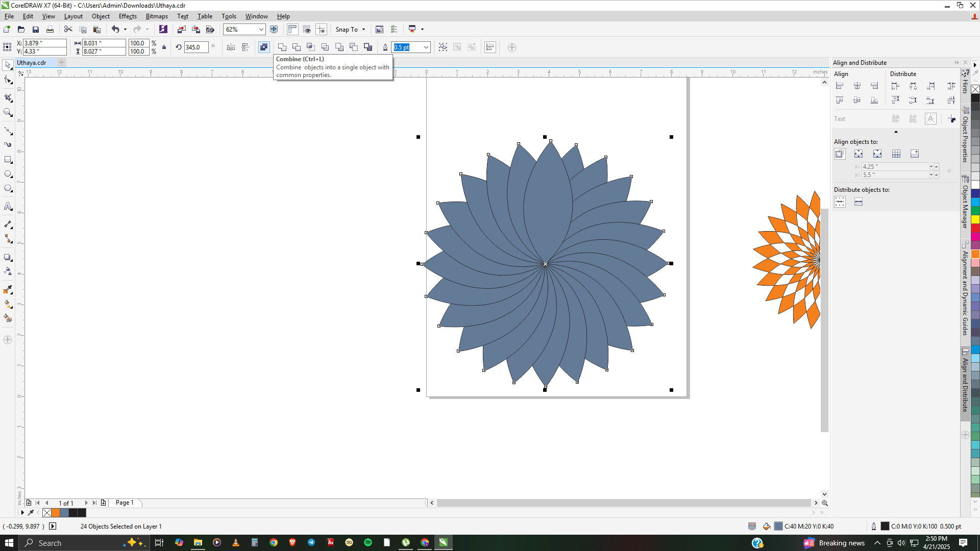Click the Mirror horizontally icon
The width and height of the screenshot is (980, 551).
[x=231, y=47]
